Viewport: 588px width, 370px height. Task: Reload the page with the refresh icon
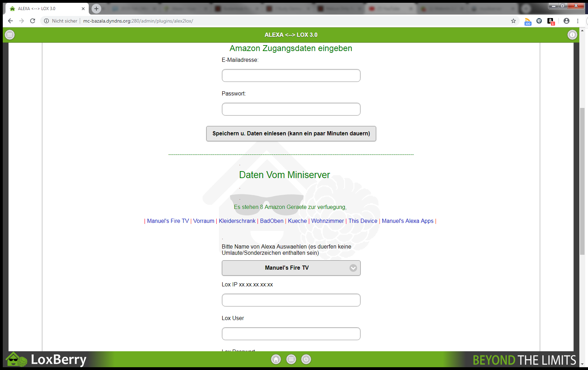click(x=33, y=21)
